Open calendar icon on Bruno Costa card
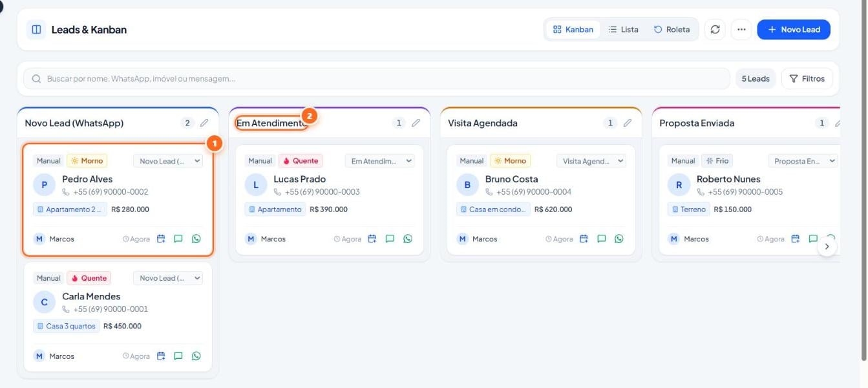The height and width of the screenshot is (388, 868). (x=584, y=239)
